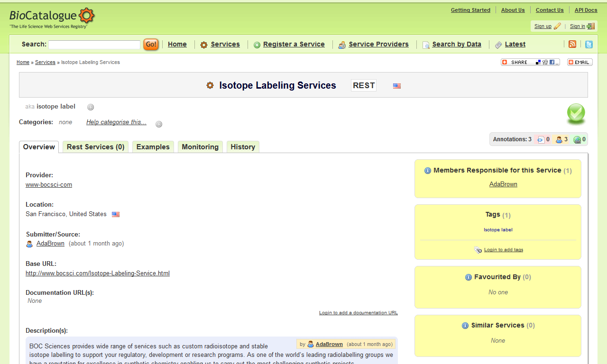Click the Service Providers icon

click(x=342, y=45)
